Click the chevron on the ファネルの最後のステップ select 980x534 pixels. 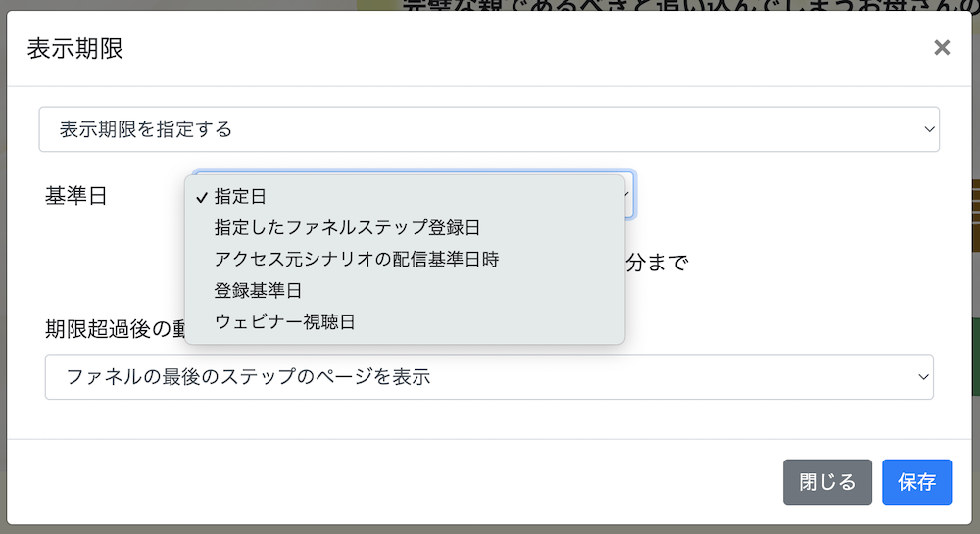[922, 376]
